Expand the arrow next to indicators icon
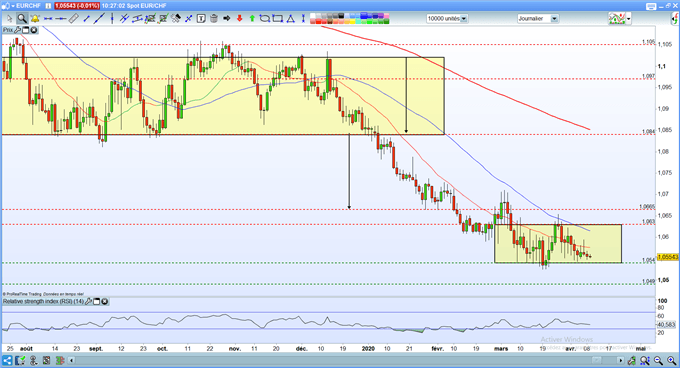Viewport: 680px width, 368px height. click(628, 19)
